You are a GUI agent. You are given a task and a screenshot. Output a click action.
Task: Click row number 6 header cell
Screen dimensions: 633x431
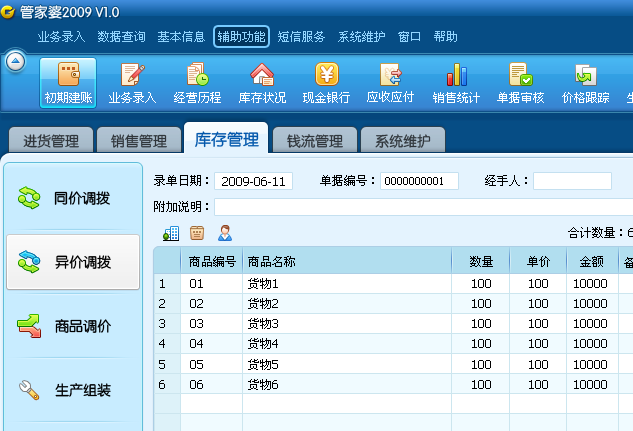(167, 384)
